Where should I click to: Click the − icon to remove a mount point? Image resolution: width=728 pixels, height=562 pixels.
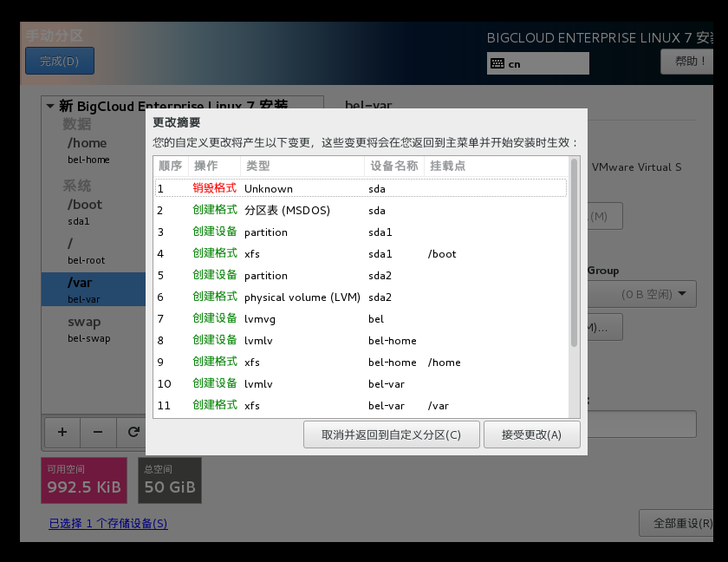(98, 432)
